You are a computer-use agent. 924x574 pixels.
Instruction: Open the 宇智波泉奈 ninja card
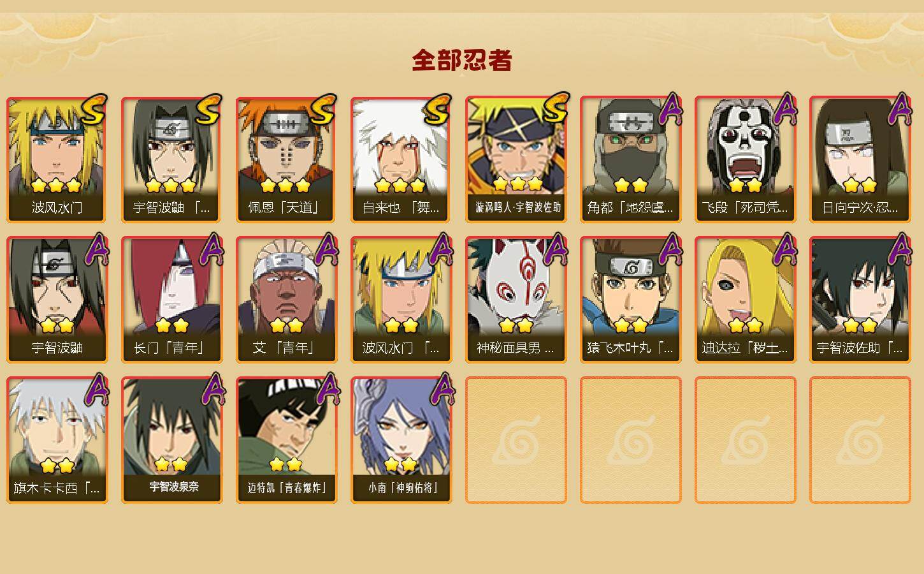(171, 440)
